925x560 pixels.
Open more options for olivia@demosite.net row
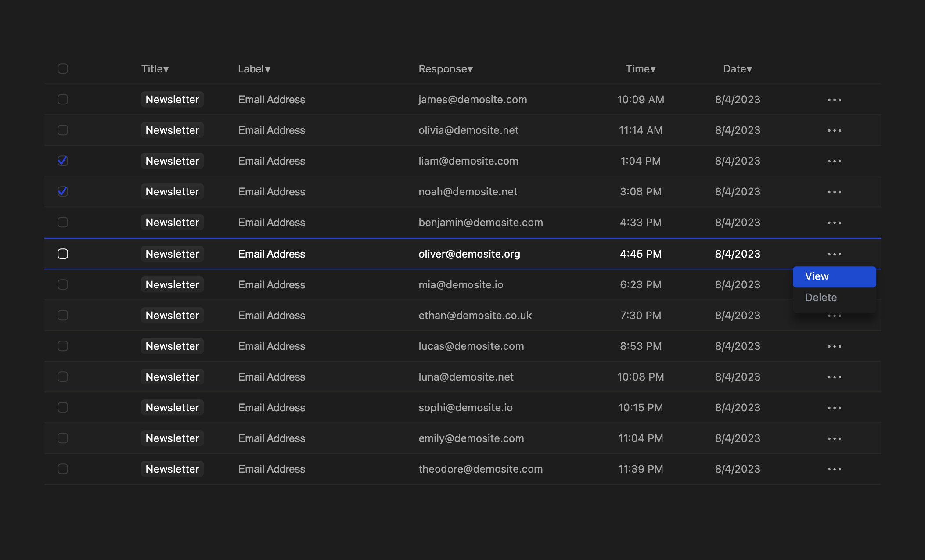click(x=834, y=130)
